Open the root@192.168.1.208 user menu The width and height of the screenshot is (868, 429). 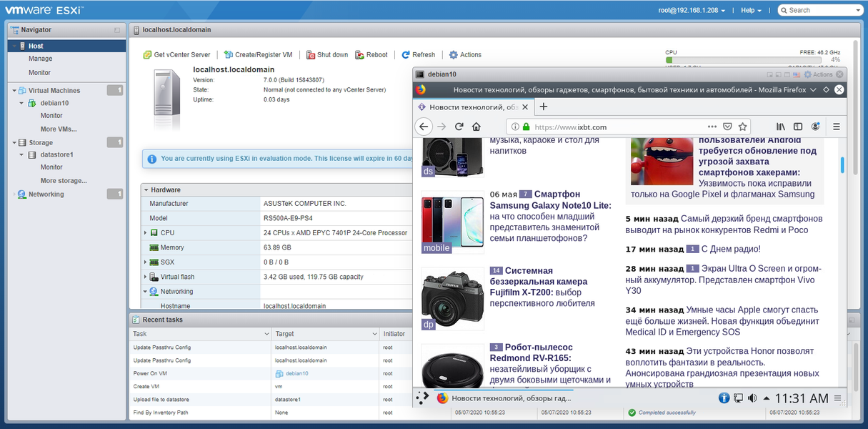point(692,10)
